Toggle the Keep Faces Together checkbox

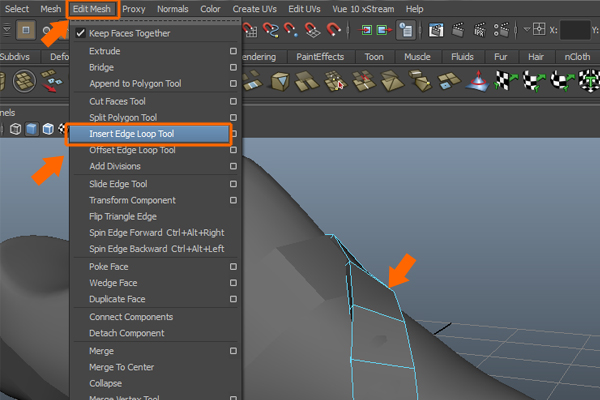click(81, 33)
